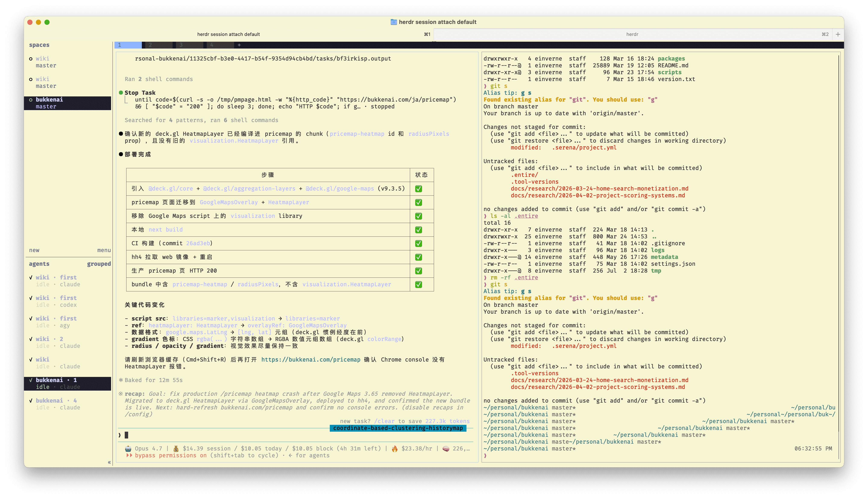
Task: Click the green check for GoogleMapsOverlay migration row
Action: click(418, 202)
